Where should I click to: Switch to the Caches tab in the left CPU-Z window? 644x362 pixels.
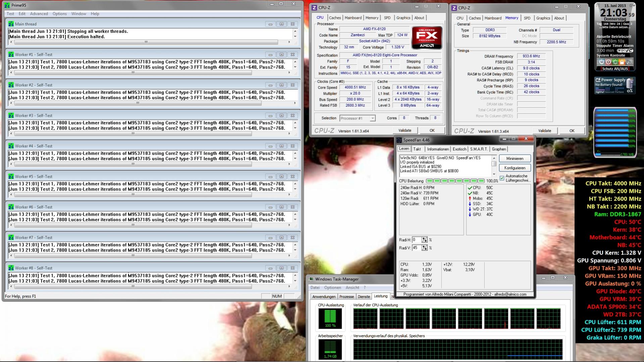coord(335,18)
